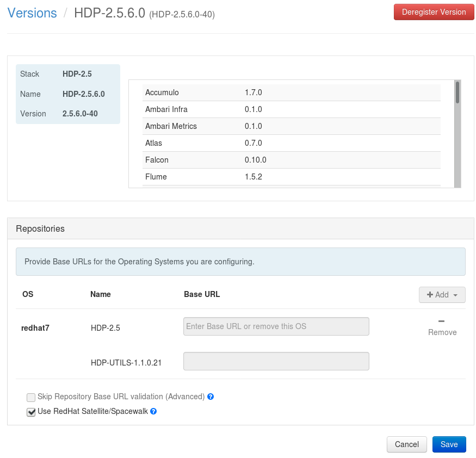Screen dimensions: 476x458
Task: Click the help icon next to Skip Repository validation
Action: tap(211, 397)
